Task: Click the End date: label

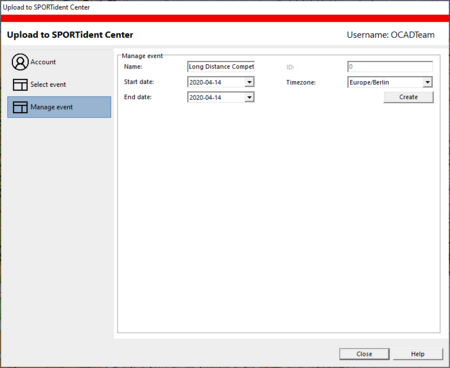Action: click(138, 97)
